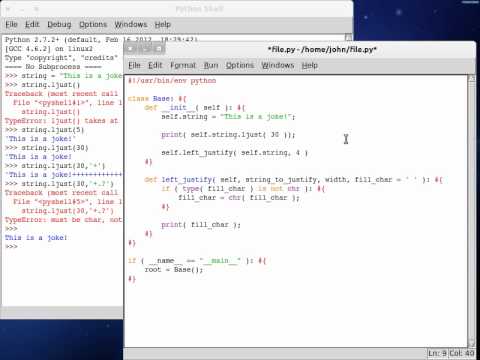
Task: Click 'TypeError: ljust() takes at' line
Action: (62, 121)
